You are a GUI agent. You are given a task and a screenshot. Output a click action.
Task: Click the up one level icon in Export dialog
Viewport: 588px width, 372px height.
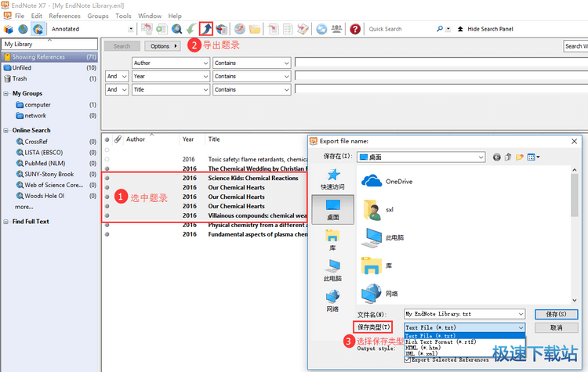[x=508, y=157]
